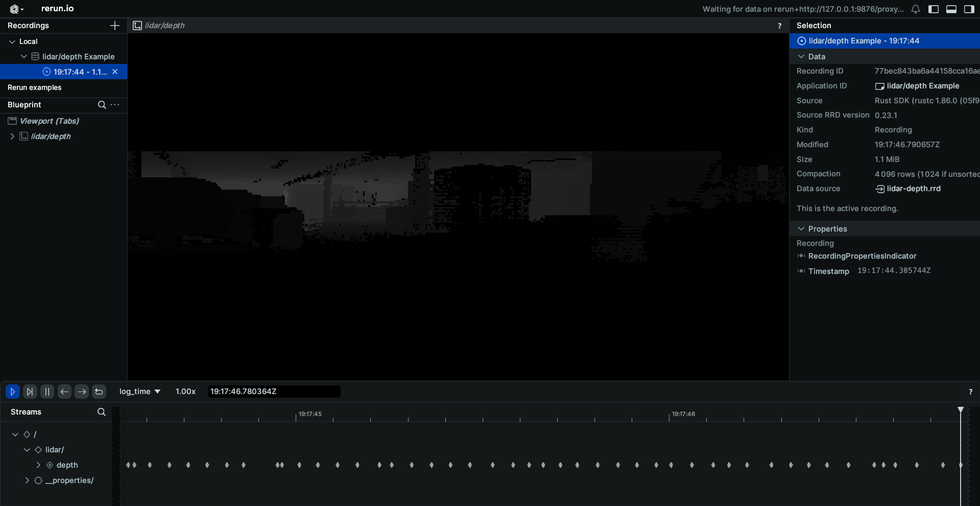Toggle the left side panel

(934, 9)
